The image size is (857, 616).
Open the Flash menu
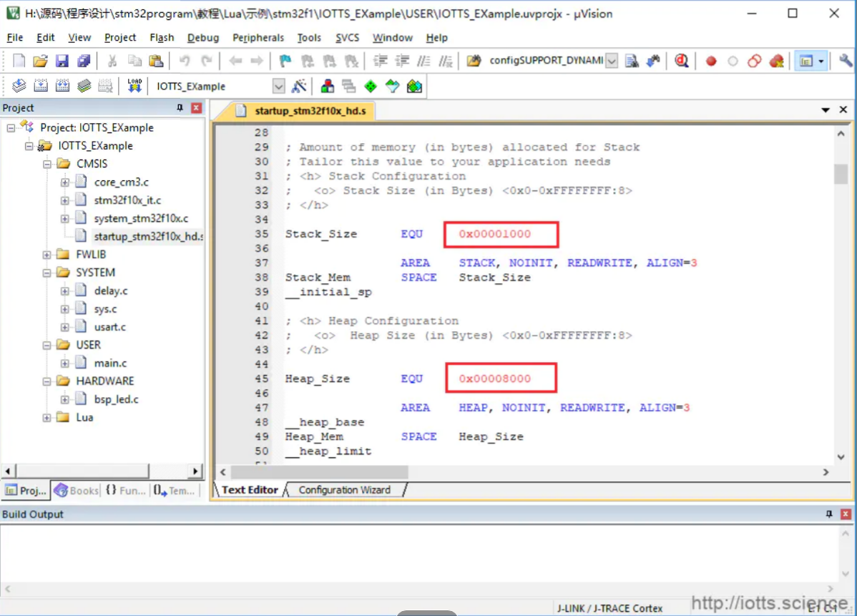[x=162, y=37]
